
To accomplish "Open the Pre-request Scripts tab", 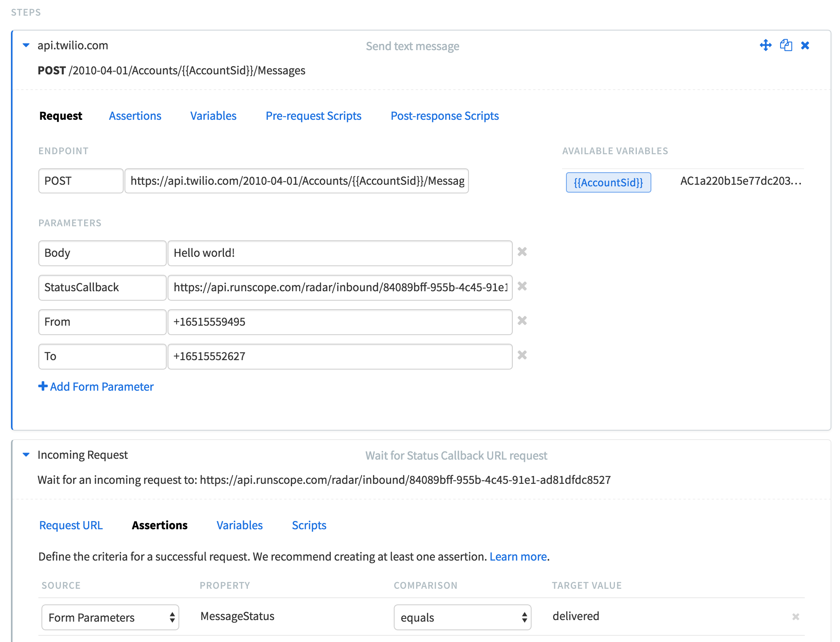I will (314, 116).
